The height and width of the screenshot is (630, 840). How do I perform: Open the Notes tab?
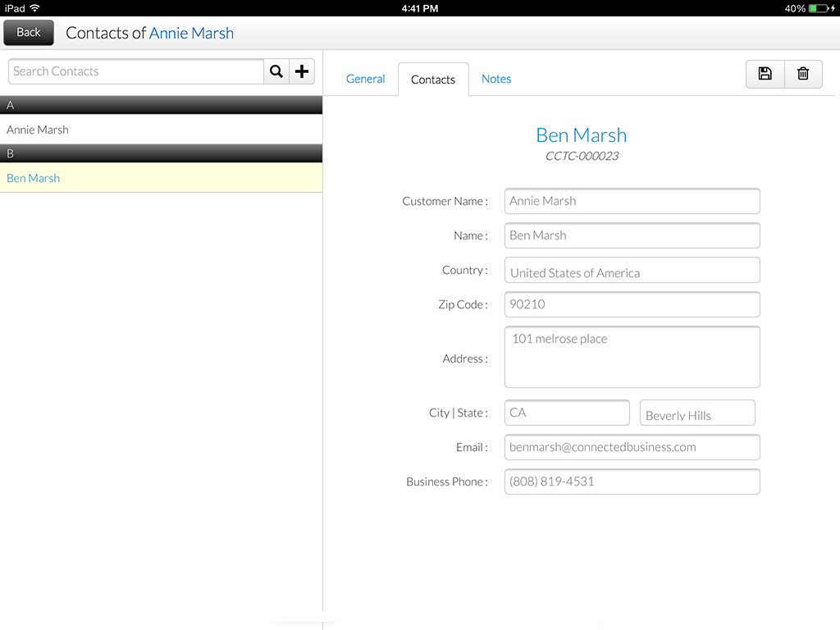(x=496, y=79)
